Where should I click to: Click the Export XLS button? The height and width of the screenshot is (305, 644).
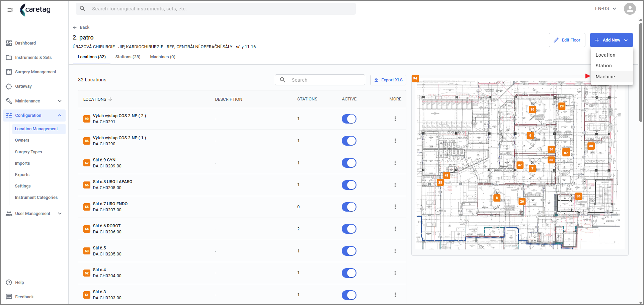(388, 80)
